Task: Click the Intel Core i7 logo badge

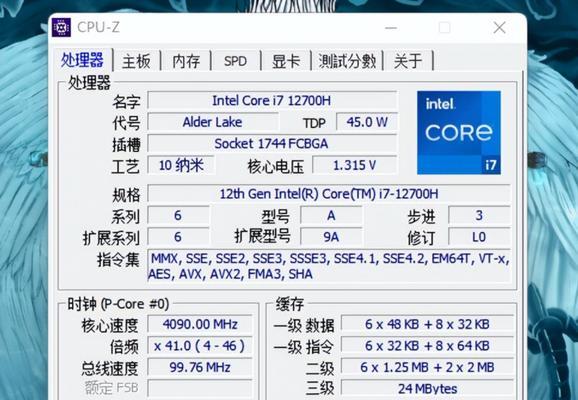Action: tap(459, 133)
